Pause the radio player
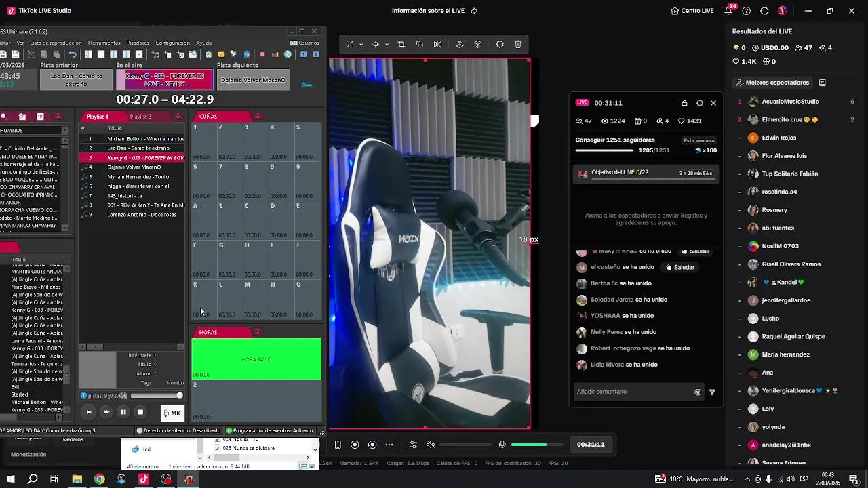Screen dimensions: 868x488 (123, 412)
